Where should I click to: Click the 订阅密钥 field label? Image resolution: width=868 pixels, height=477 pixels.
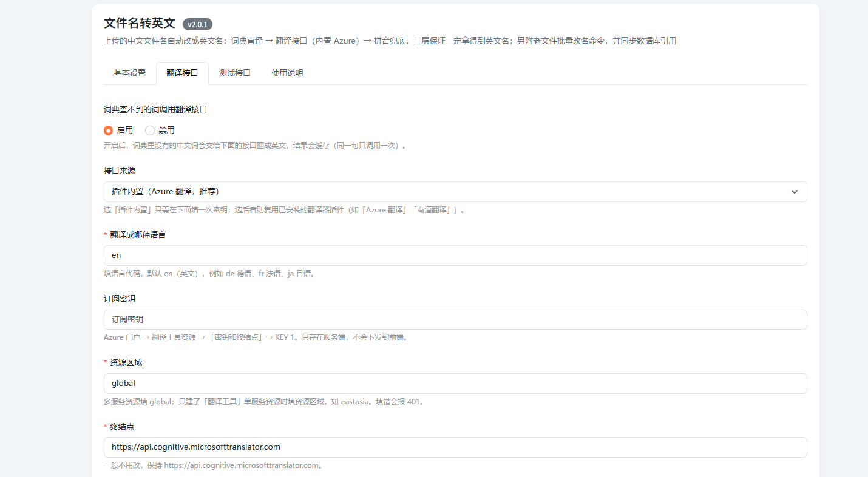tap(120, 299)
